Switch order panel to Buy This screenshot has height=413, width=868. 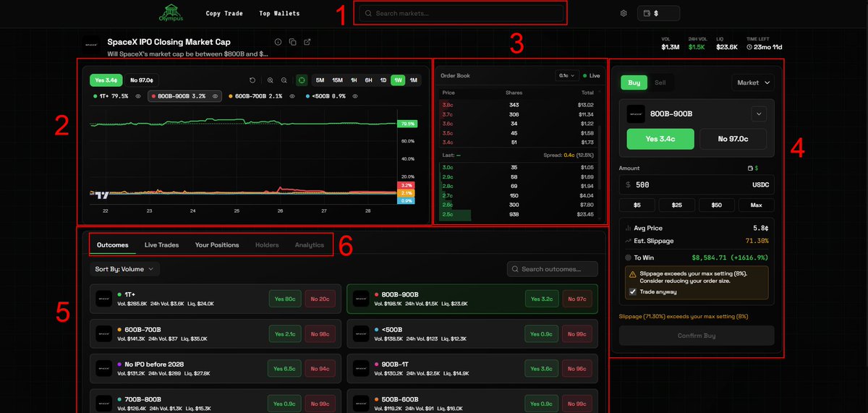coord(634,82)
